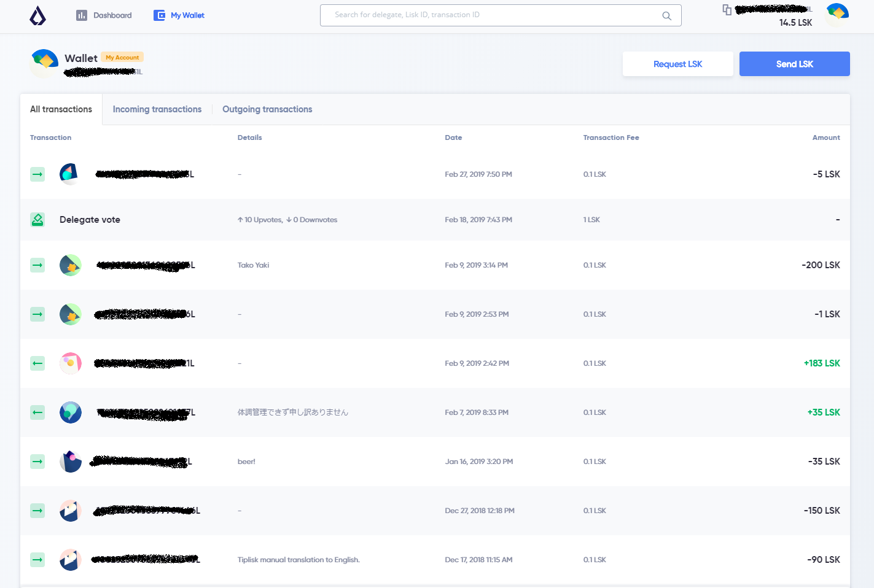Go to My Wallet in navigation

[x=179, y=15]
